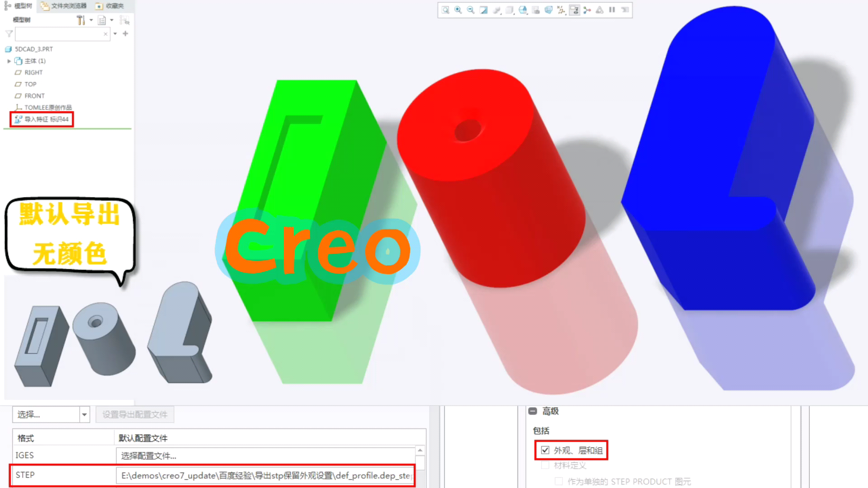Click the model tree toggle icon
868x488 pixels.
coord(5,5)
